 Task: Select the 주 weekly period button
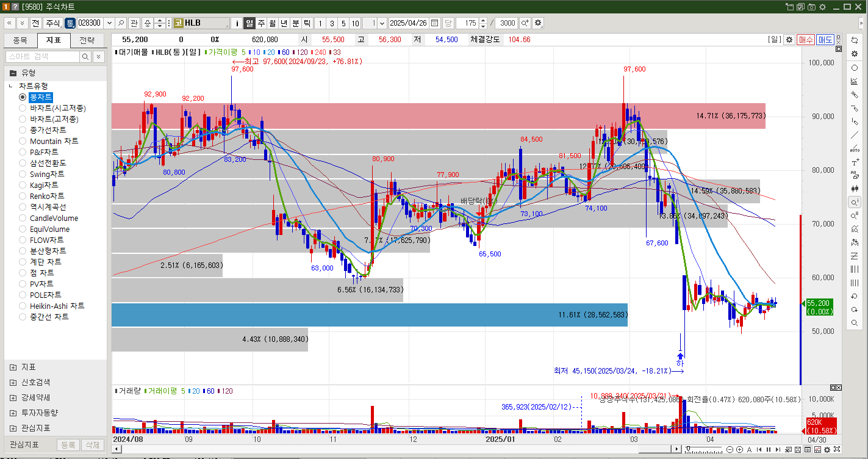261,23
